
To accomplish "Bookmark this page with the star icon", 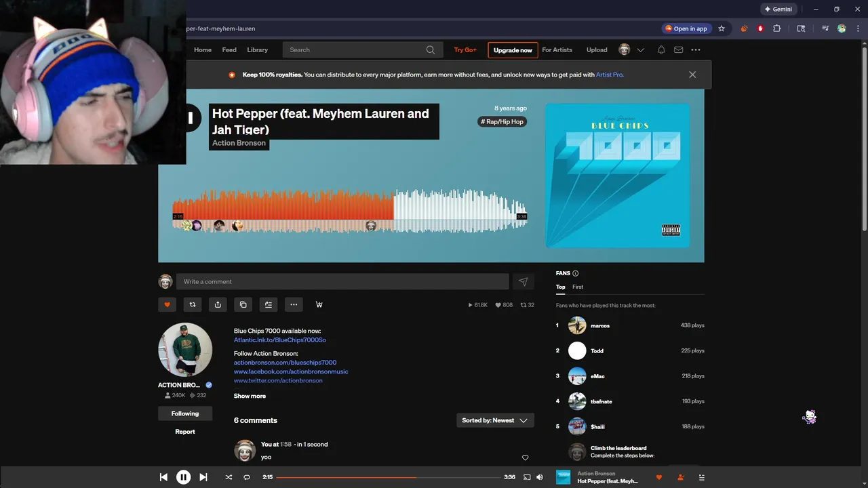I will click(x=722, y=28).
